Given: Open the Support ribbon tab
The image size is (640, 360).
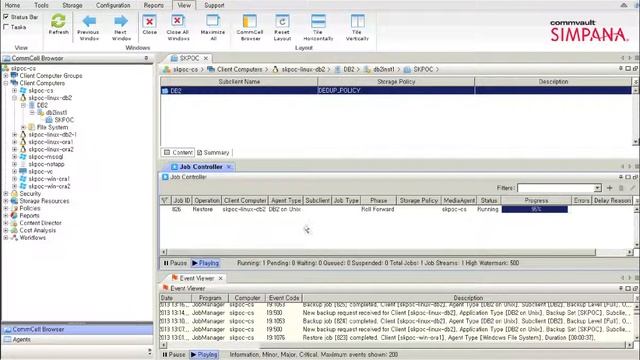Looking at the screenshot, I should [214, 5].
